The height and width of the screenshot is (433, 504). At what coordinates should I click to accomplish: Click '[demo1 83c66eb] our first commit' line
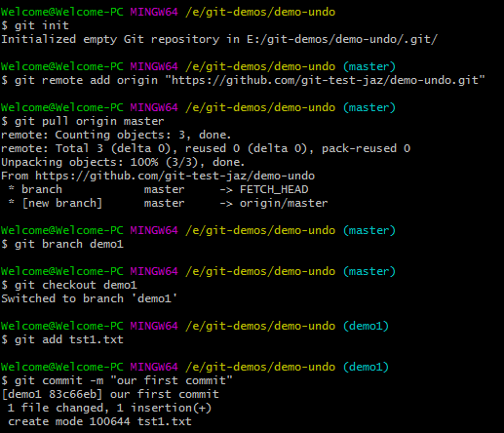[110, 394]
